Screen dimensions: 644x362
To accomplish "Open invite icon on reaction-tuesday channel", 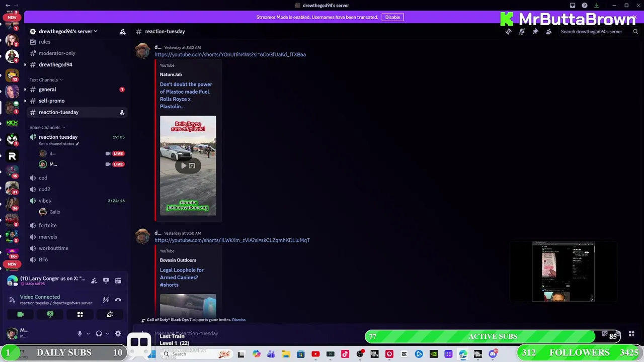I will [122, 112].
